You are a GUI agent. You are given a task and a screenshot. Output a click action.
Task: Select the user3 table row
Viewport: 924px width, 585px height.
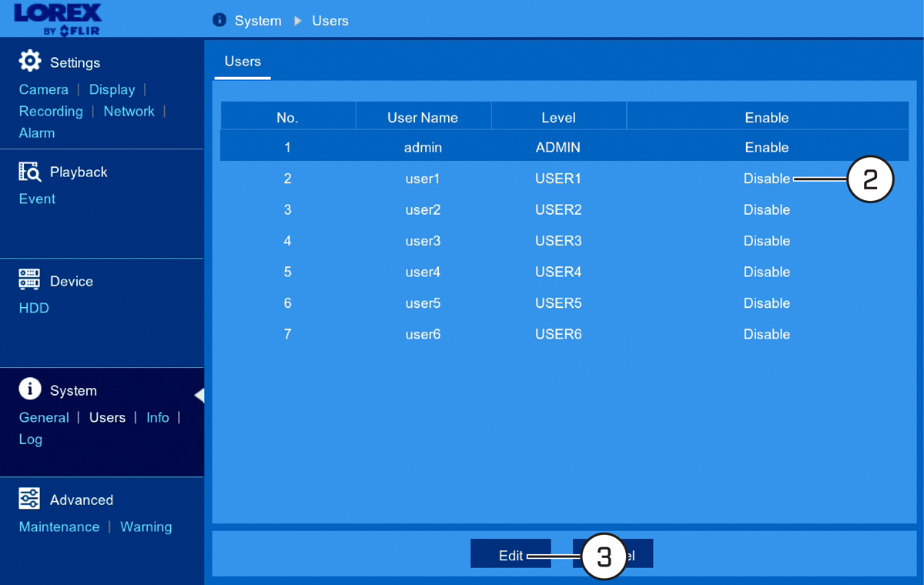564,241
